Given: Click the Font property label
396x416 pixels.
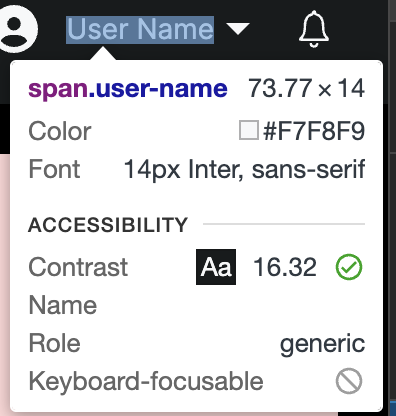Looking at the screenshot, I should [54, 169].
